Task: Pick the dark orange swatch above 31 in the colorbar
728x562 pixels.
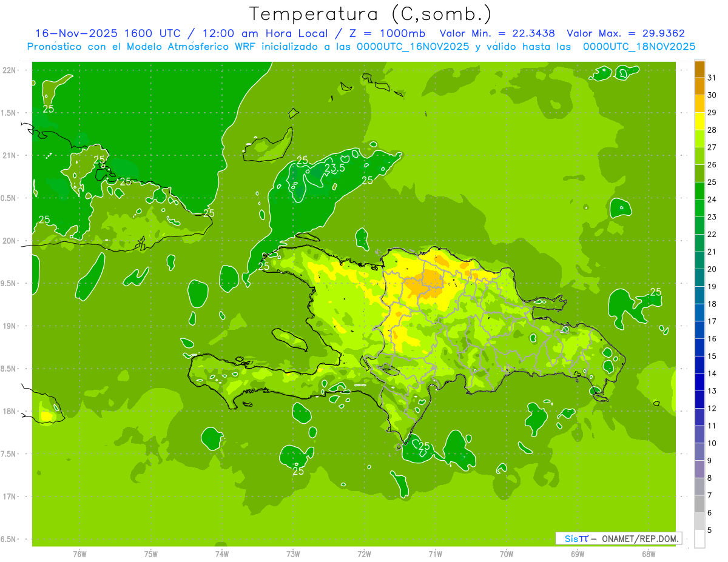Action: (x=699, y=70)
